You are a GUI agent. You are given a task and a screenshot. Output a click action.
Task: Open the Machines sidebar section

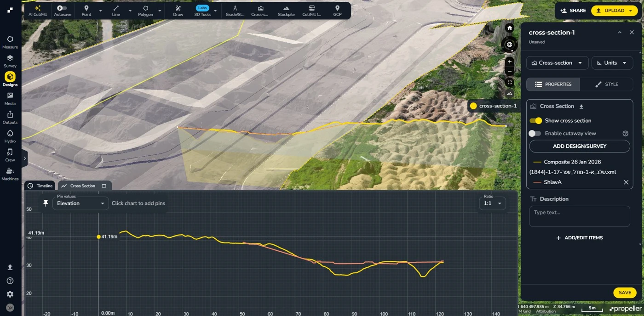point(10,174)
